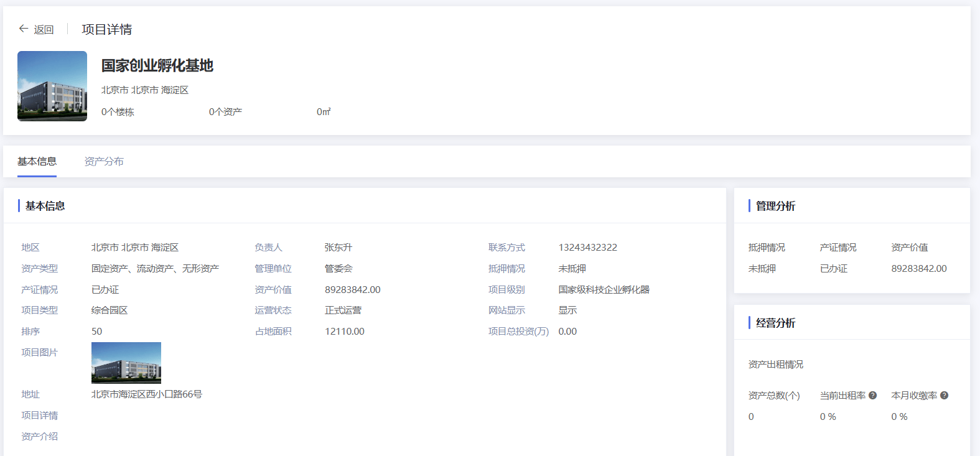This screenshot has width=980, height=456.
Task: Click the 经营分析 panel heading
Action: [x=775, y=323]
